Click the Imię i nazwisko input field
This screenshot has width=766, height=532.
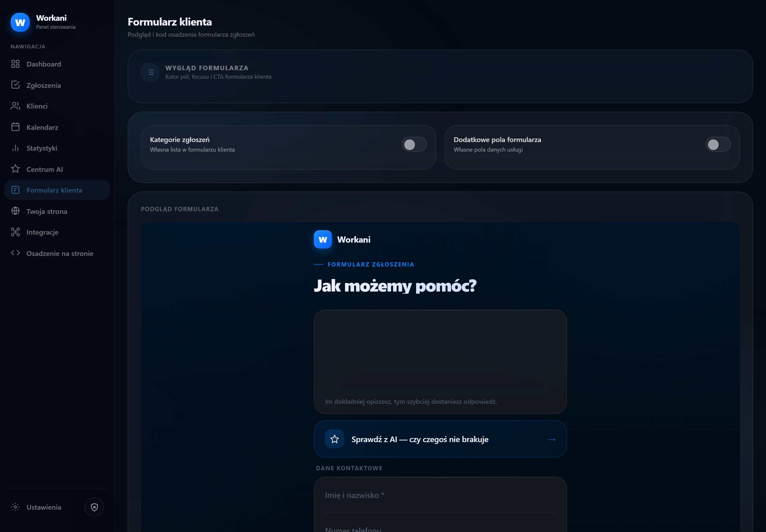(x=440, y=495)
